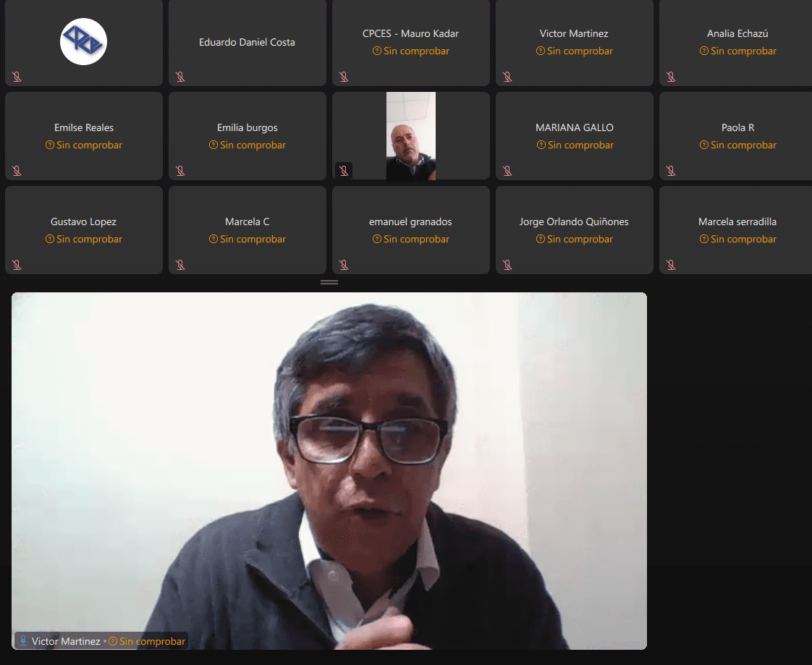The image size is (812, 665).
Task: Click 'Sin comprobar' under Marcela C
Action: pyautogui.click(x=253, y=240)
